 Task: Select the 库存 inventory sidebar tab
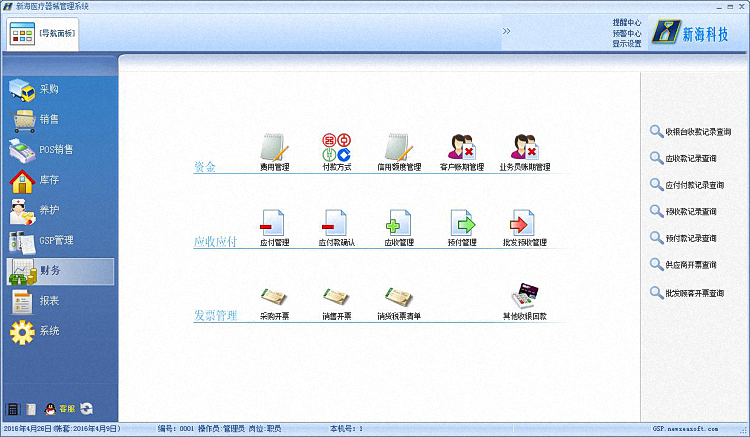[x=57, y=180]
